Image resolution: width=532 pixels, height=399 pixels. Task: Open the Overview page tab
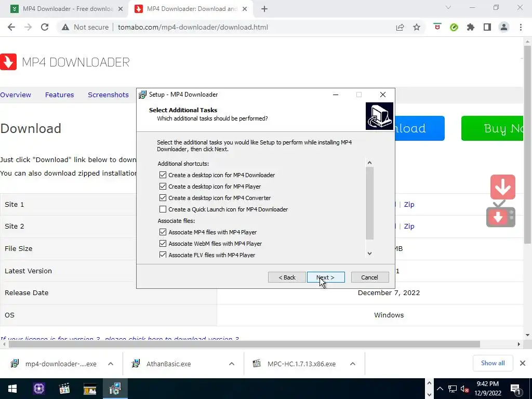pyautogui.click(x=16, y=95)
